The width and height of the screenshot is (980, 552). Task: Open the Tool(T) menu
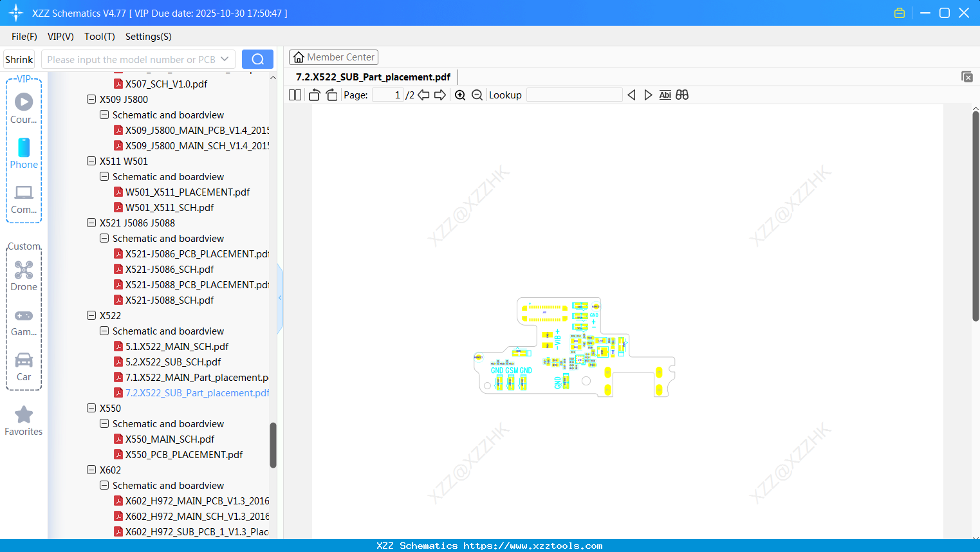tap(99, 37)
